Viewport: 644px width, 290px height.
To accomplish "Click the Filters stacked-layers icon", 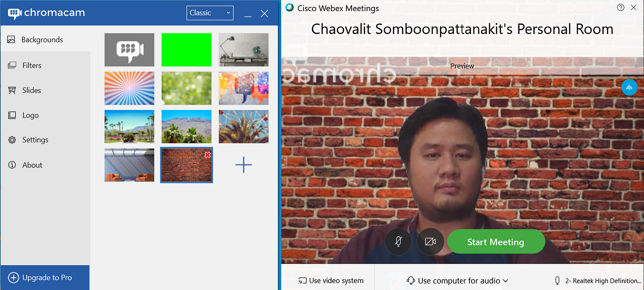I will 12,65.
